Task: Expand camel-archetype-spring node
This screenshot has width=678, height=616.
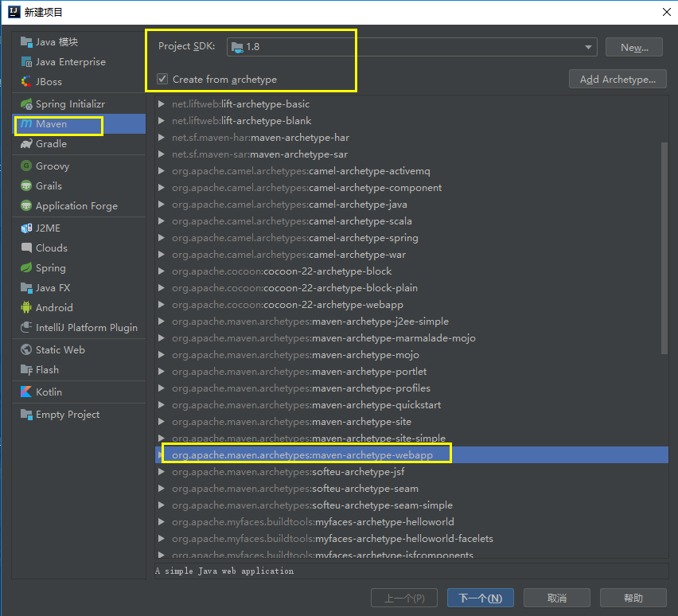Action: coord(162,238)
